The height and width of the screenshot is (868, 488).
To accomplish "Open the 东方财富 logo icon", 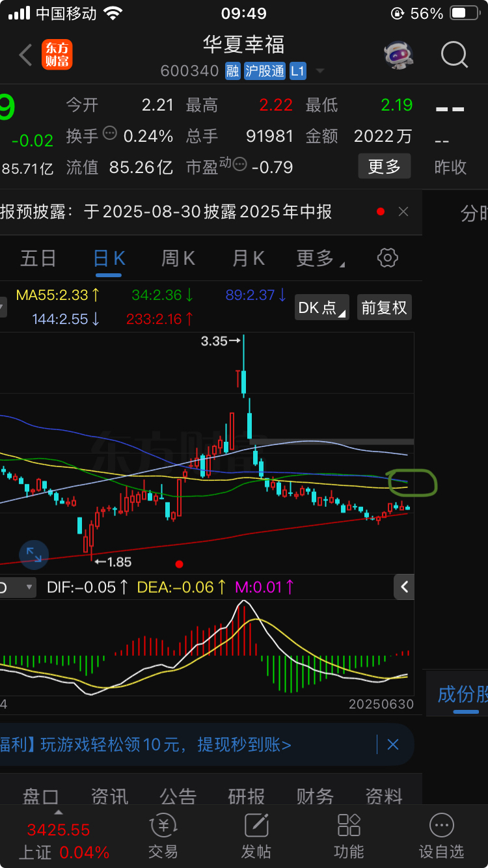I will (x=57, y=55).
